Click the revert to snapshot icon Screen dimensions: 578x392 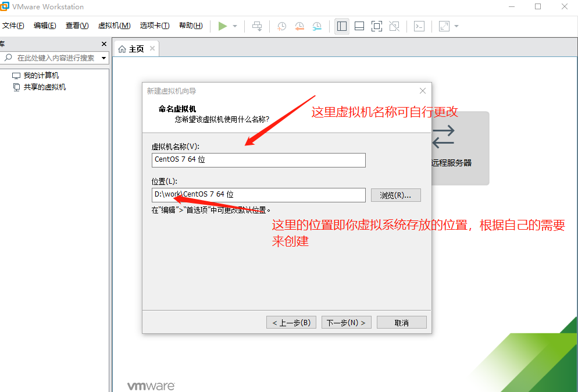[x=299, y=26]
